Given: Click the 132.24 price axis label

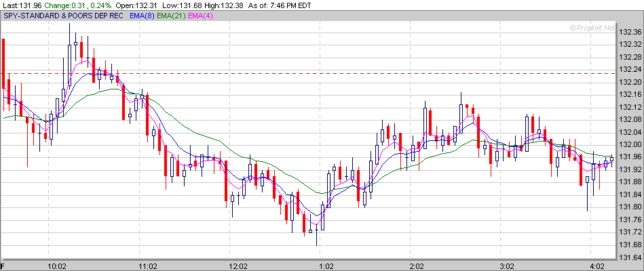Looking at the screenshot, I should (630, 70).
